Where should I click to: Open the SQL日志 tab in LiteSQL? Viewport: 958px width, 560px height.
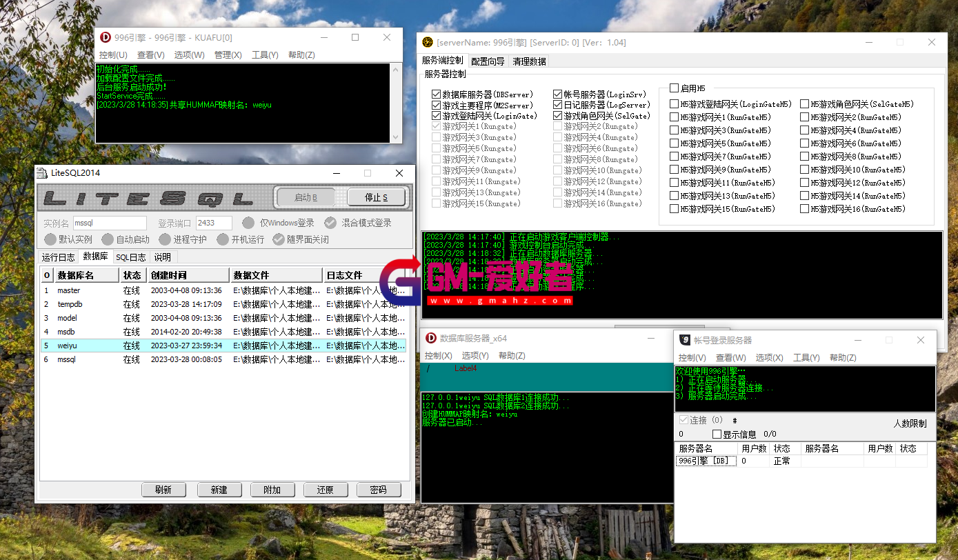[x=130, y=257]
